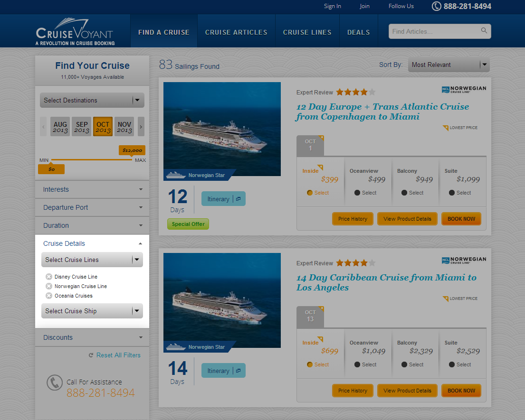Open Select Destinations dropdown

pyautogui.click(x=92, y=100)
